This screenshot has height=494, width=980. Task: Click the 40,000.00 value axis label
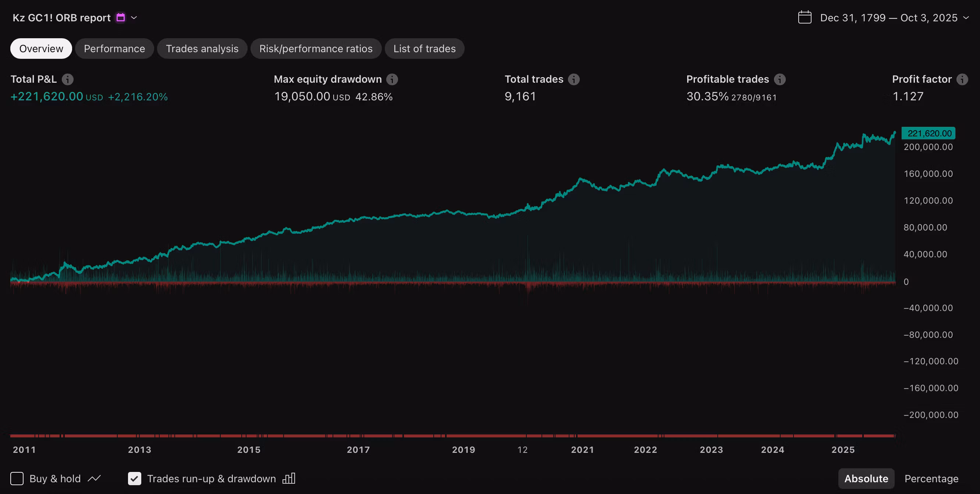pyautogui.click(x=925, y=254)
